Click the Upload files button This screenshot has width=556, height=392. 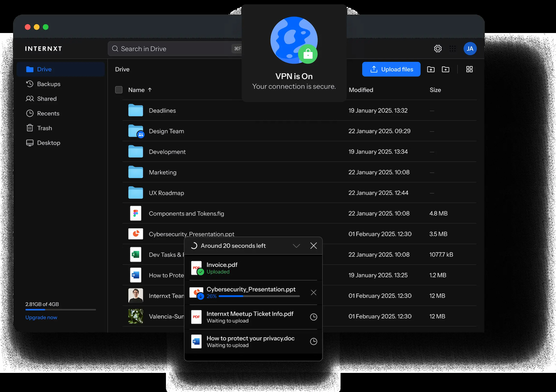coord(391,69)
